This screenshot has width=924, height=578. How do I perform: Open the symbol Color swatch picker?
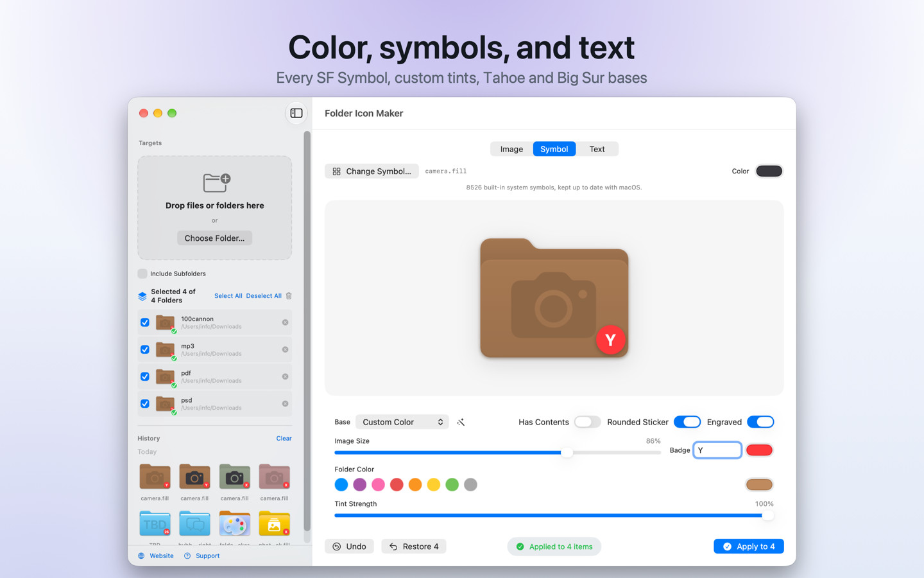(x=769, y=171)
